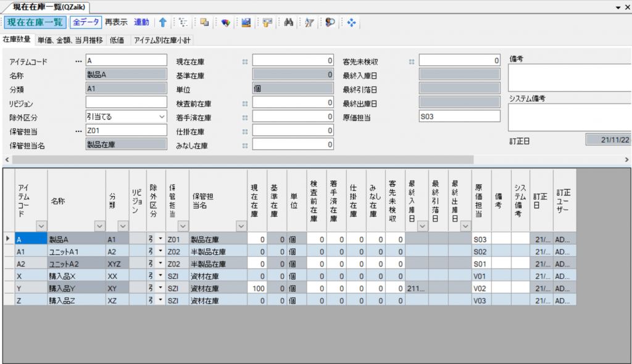Expand the 除外区分 combo box in form
The width and height of the screenshot is (632, 364).
click(x=162, y=117)
